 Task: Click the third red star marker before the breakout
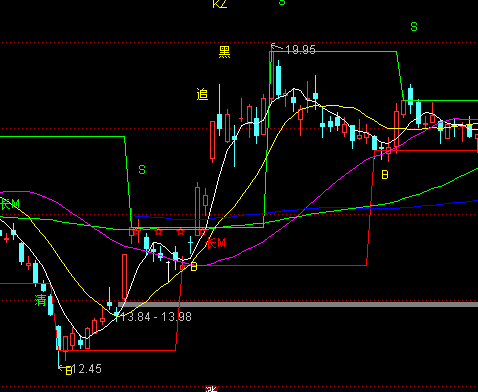coord(180,231)
